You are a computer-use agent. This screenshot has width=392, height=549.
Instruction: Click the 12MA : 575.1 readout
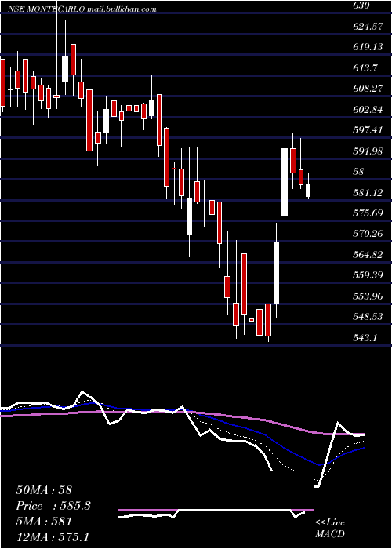(52, 537)
